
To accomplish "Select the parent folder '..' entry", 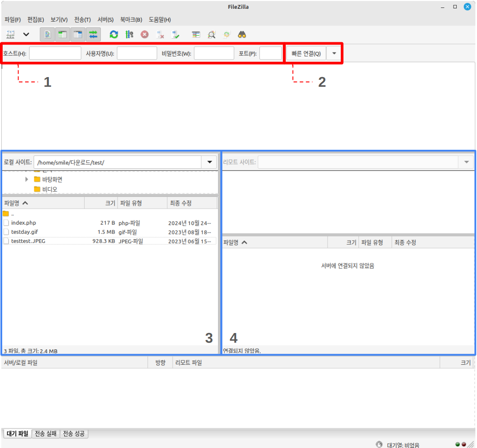I will tap(110, 214).
